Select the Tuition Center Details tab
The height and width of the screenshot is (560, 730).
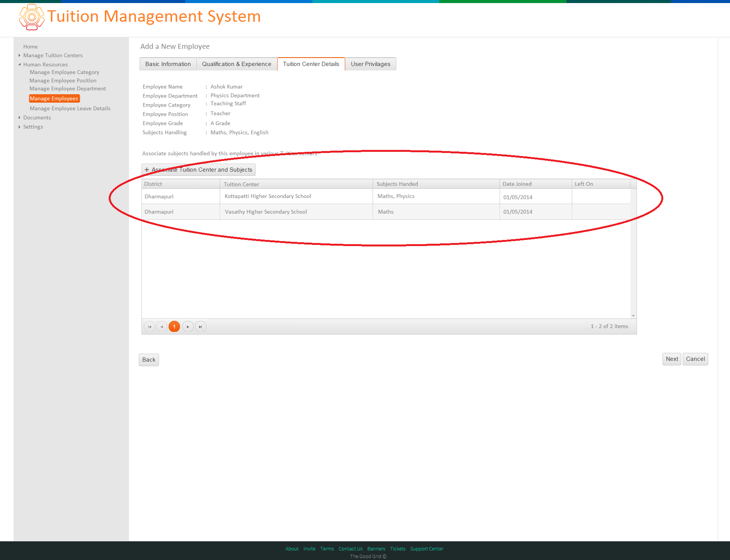click(311, 64)
